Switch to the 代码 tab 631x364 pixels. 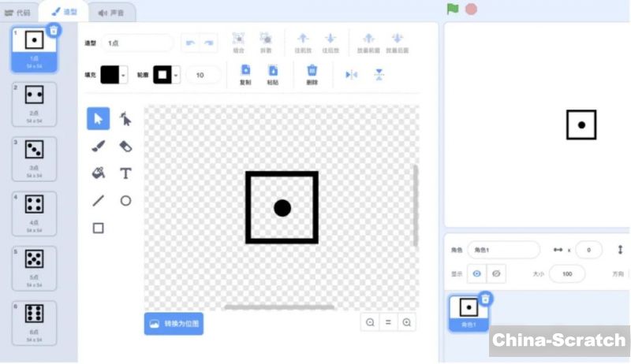click(x=19, y=13)
